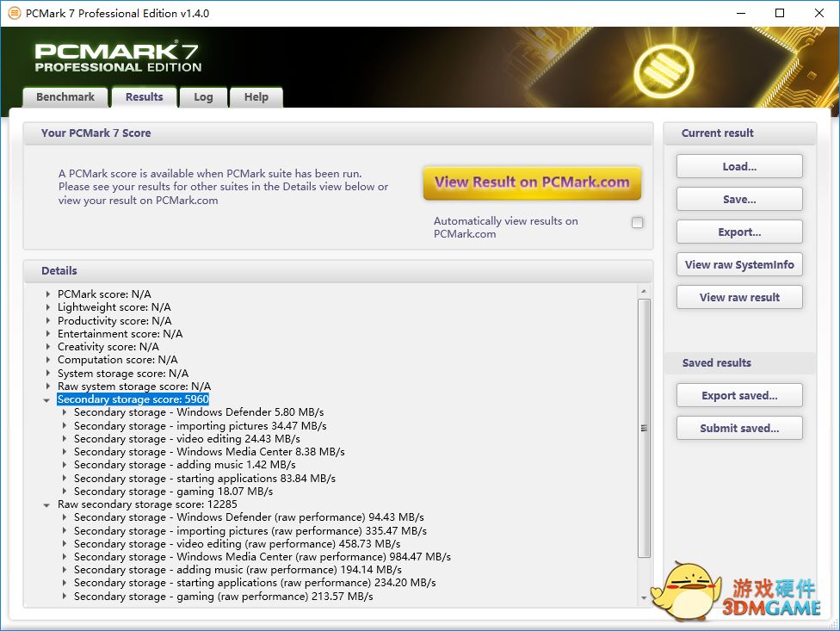The width and height of the screenshot is (840, 631).
Task: Open the Help tab
Action: [x=256, y=97]
